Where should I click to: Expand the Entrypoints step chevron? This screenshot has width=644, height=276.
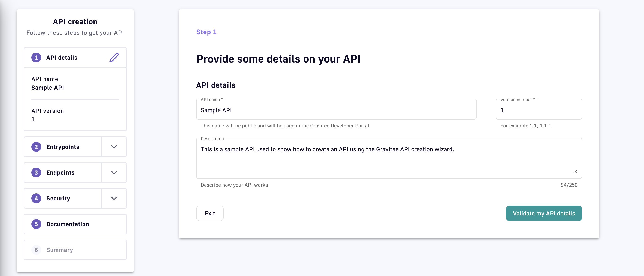click(114, 147)
